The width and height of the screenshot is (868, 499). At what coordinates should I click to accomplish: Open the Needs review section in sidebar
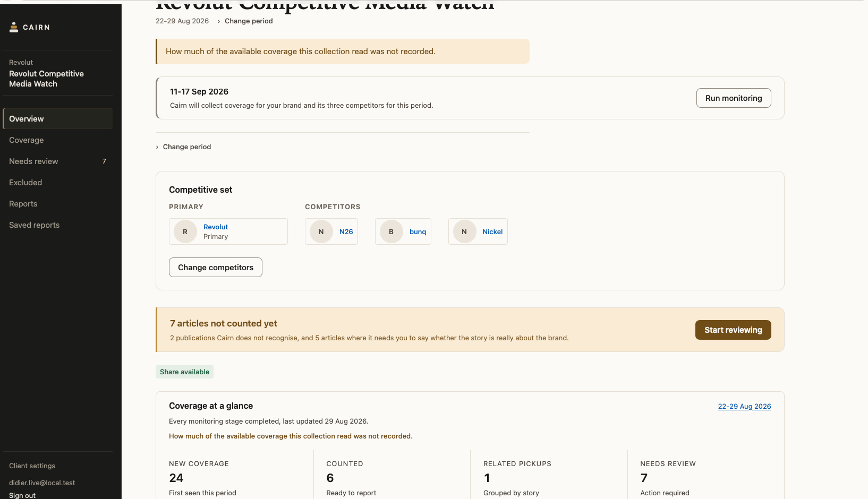pyautogui.click(x=57, y=161)
